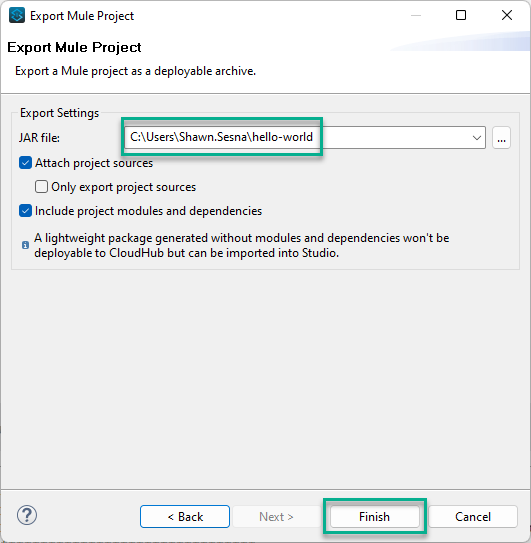The height and width of the screenshot is (543, 531).
Task: Go to previous step with Back button
Action: tap(185, 517)
